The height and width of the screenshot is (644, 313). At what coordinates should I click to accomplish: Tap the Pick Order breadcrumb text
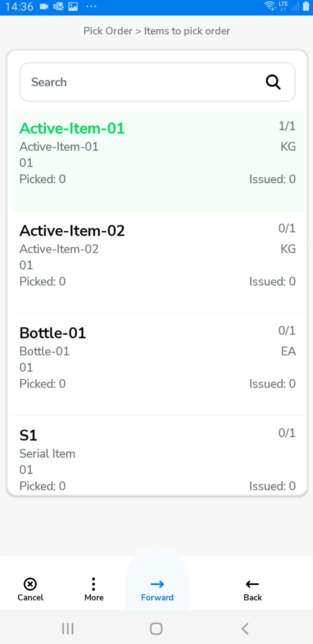click(108, 31)
